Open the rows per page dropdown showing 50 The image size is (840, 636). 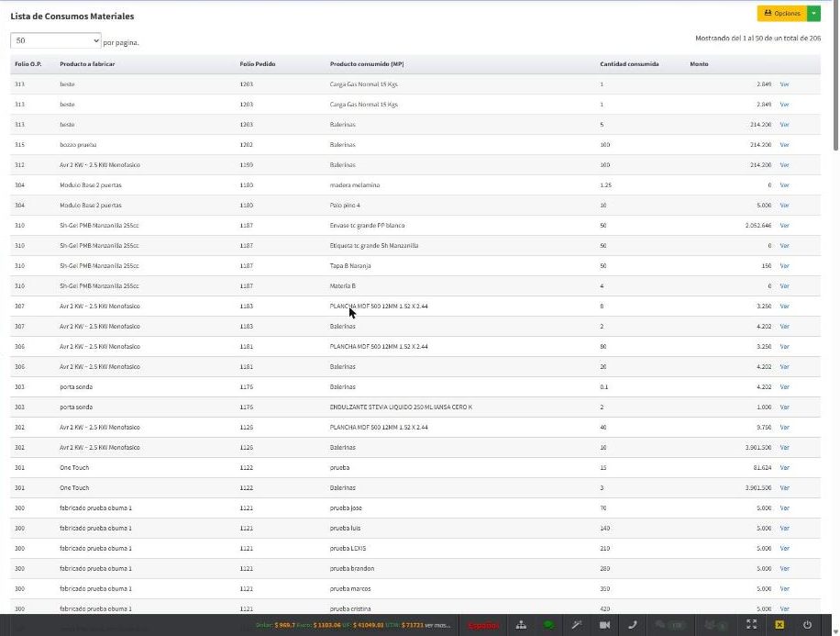56,40
